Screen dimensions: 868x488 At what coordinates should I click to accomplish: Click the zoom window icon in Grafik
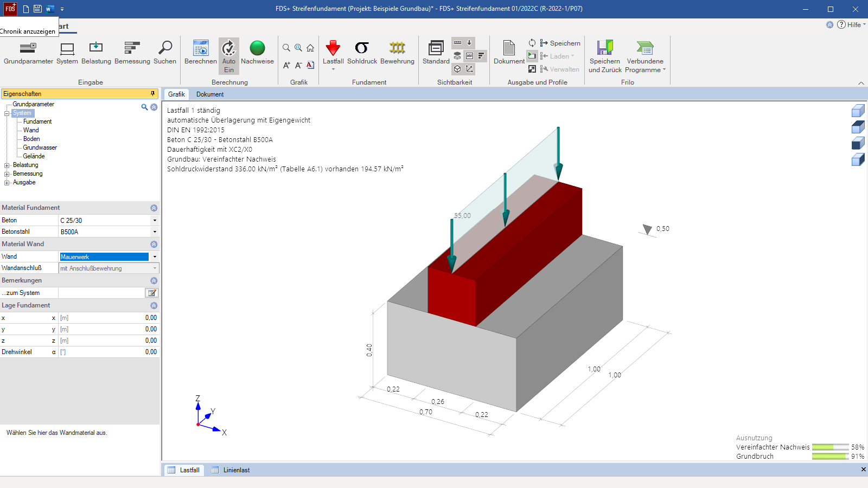(298, 48)
